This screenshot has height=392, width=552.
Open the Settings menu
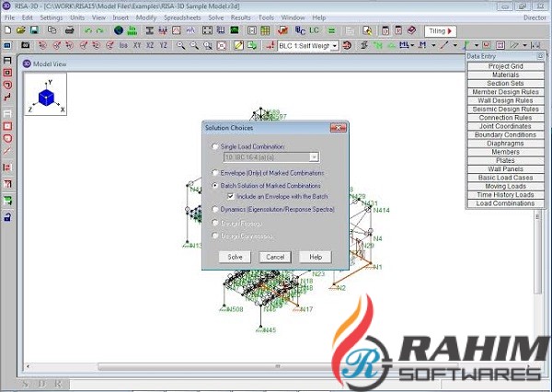tap(51, 17)
